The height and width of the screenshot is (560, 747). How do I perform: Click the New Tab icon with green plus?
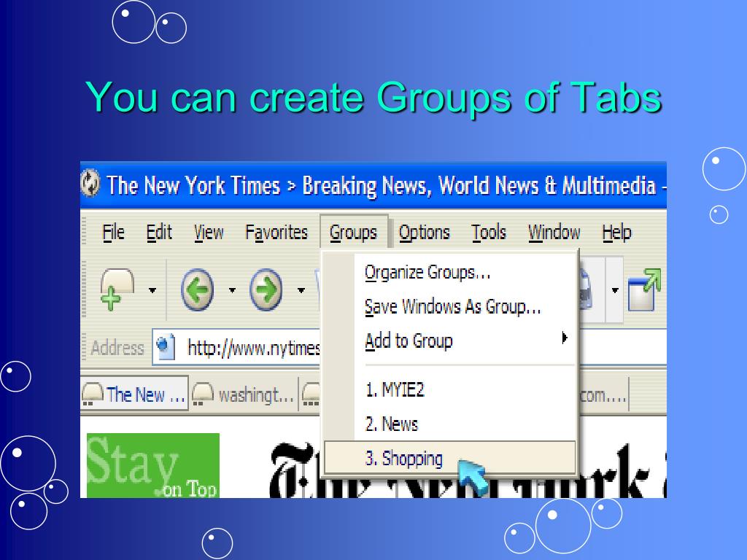(x=117, y=289)
